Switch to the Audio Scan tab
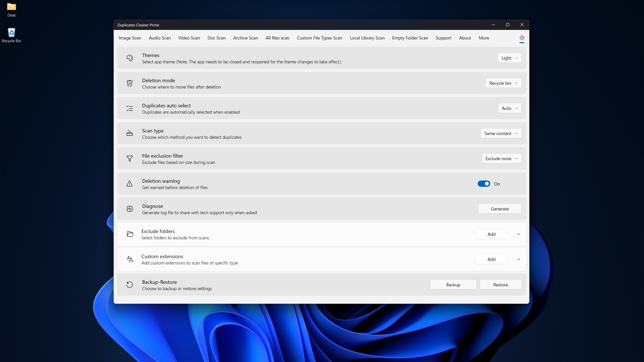 [160, 38]
